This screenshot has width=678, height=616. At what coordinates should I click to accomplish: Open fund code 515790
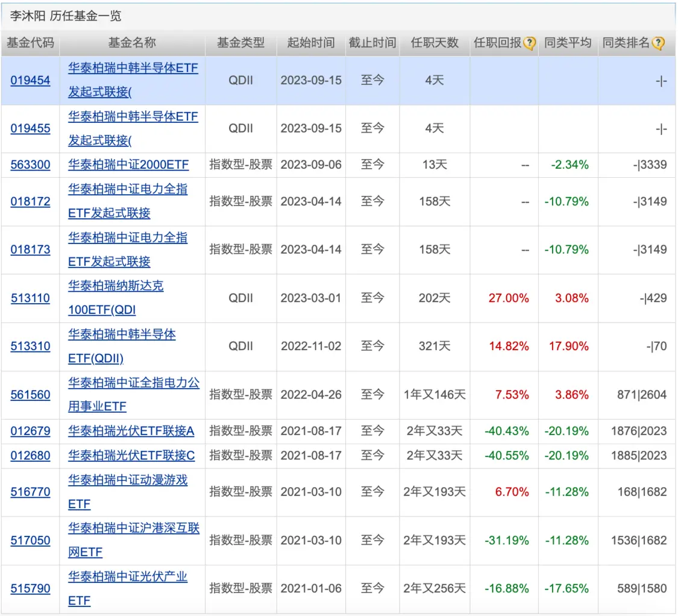pos(30,588)
